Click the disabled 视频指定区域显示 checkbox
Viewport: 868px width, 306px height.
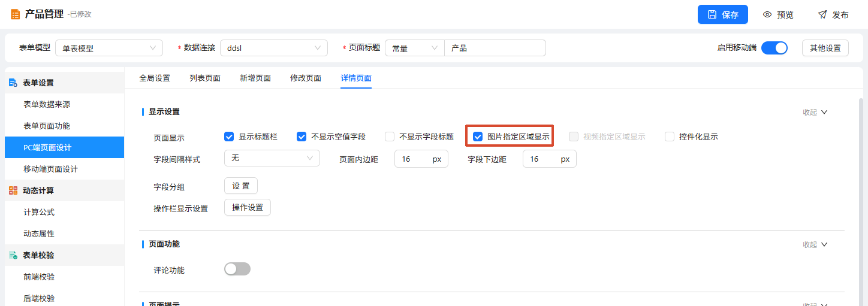tap(574, 137)
